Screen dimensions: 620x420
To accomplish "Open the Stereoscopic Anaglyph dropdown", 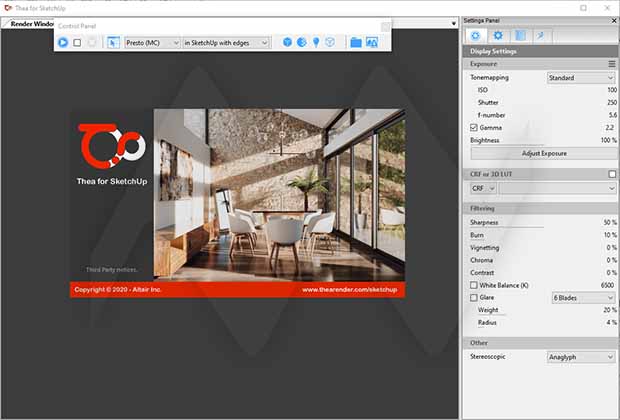I will point(581,357).
